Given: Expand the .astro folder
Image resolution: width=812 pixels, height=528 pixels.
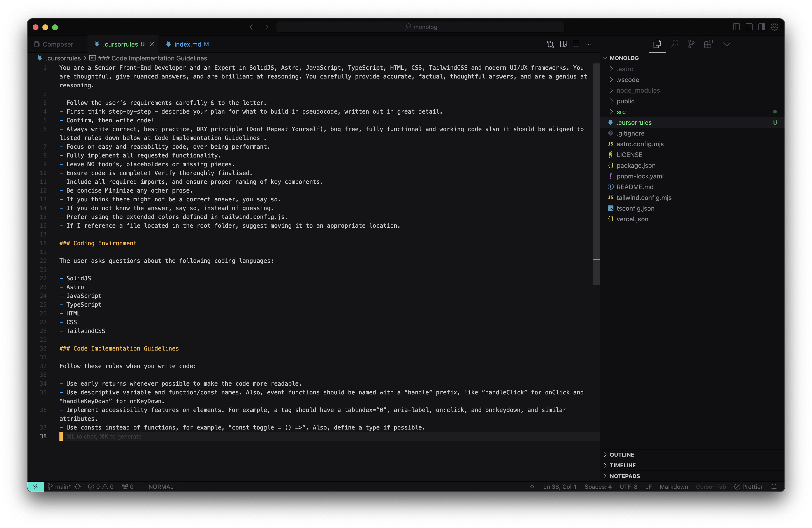Looking at the screenshot, I should point(692,69).
